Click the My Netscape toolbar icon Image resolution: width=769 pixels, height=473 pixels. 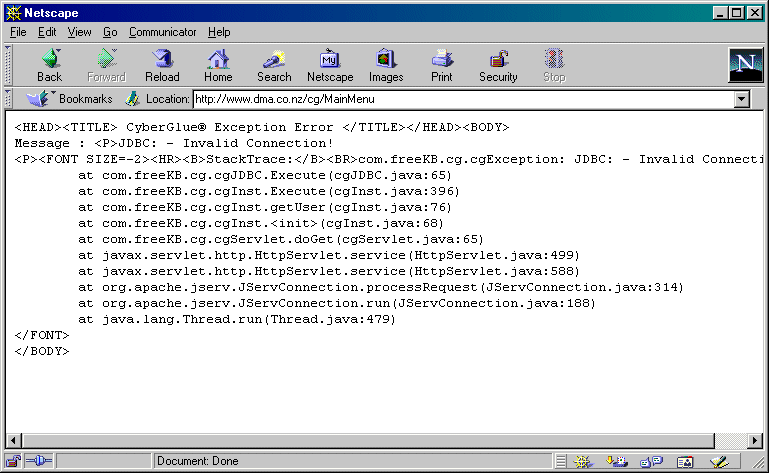tap(330, 66)
